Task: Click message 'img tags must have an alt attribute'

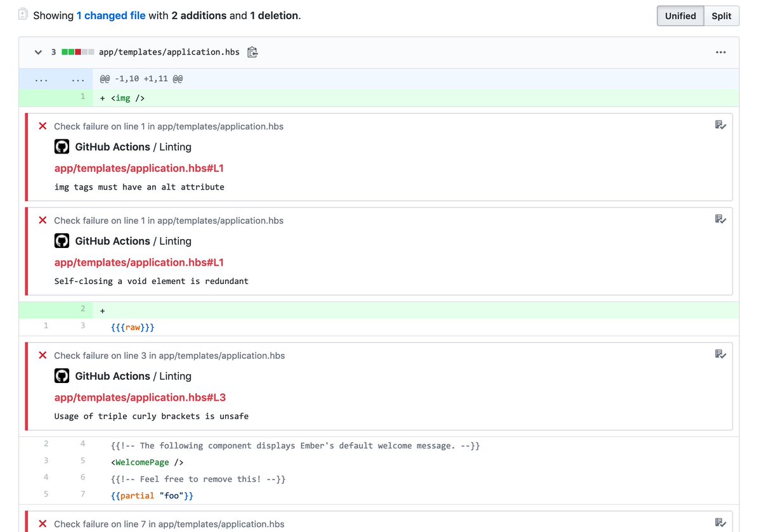Action: point(140,187)
